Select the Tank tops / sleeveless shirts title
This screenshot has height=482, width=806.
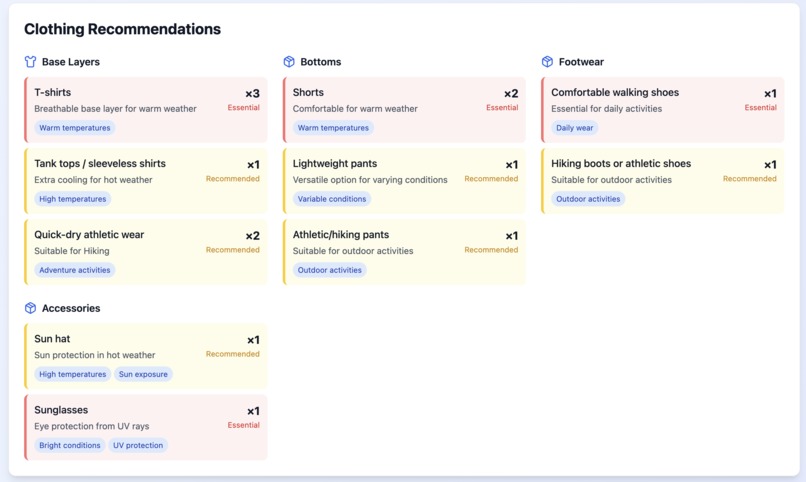click(x=100, y=163)
